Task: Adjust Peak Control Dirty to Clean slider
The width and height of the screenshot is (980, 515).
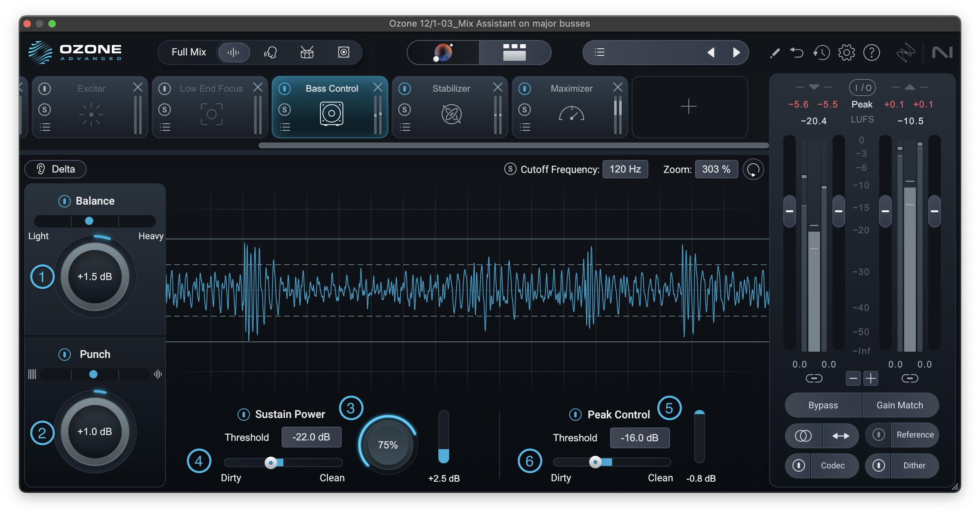Action: click(612, 462)
